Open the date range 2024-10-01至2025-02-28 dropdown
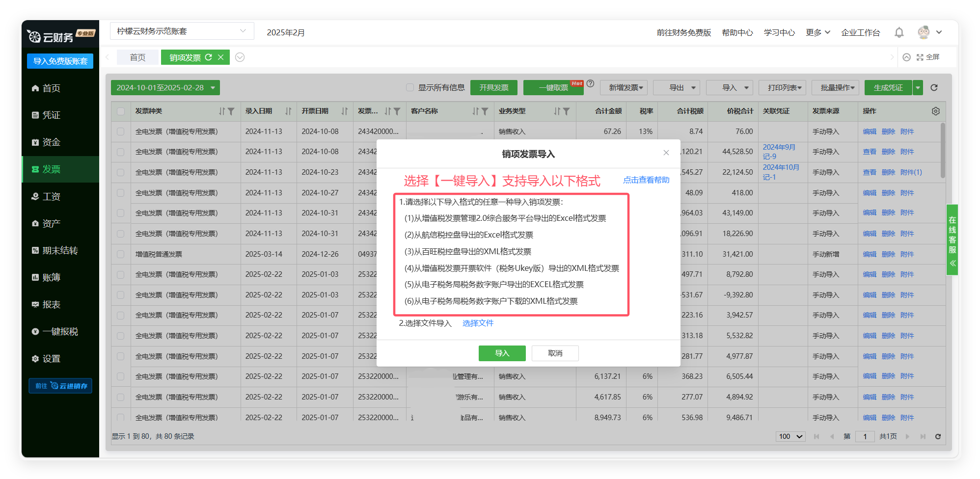The width and height of the screenshot is (980, 479). [165, 88]
